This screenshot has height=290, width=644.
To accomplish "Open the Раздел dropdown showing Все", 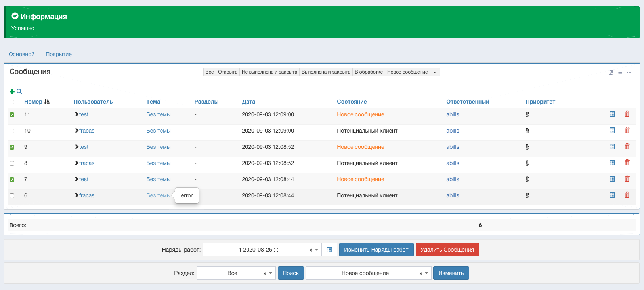I will [x=236, y=273].
